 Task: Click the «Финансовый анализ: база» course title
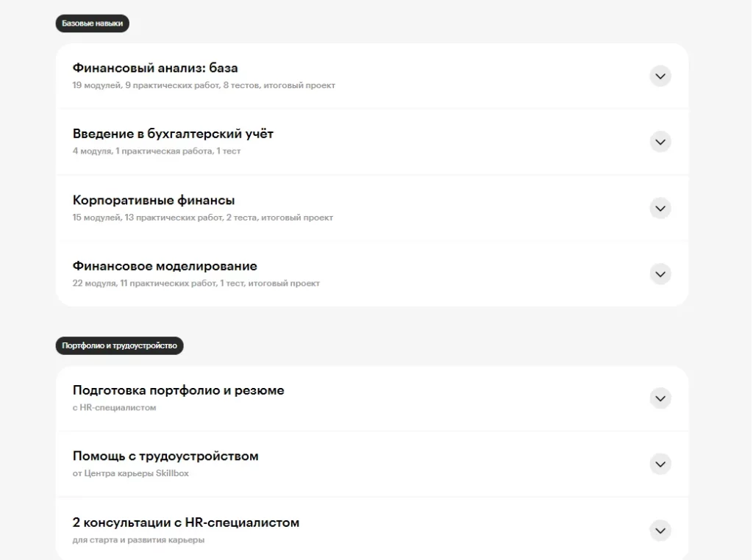point(154,67)
